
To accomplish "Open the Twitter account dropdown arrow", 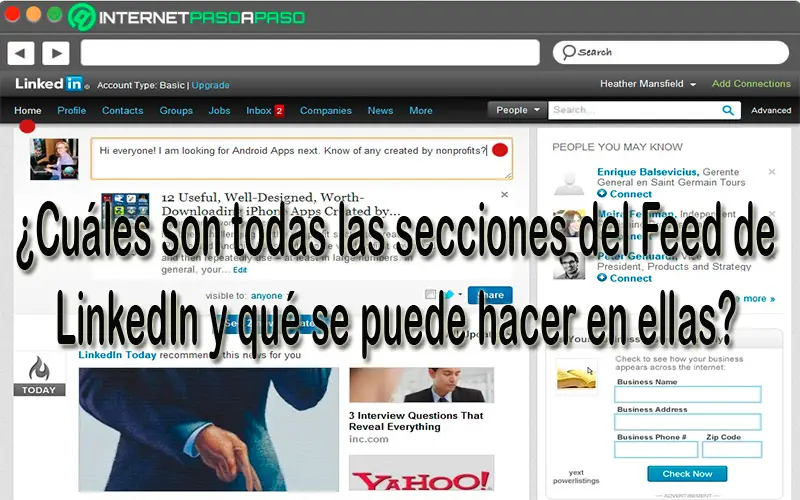I will 460,294.
